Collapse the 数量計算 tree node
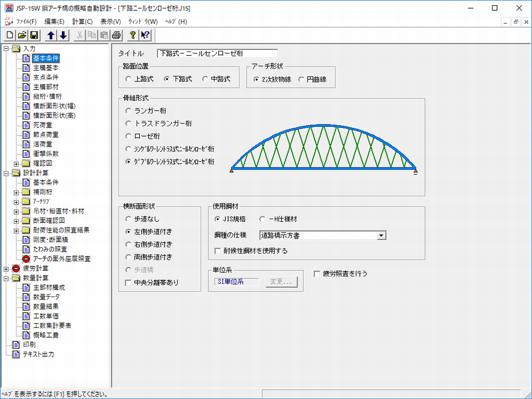This screenshot has height=399, width=532. pyautogui.click(x=6, y=278)
